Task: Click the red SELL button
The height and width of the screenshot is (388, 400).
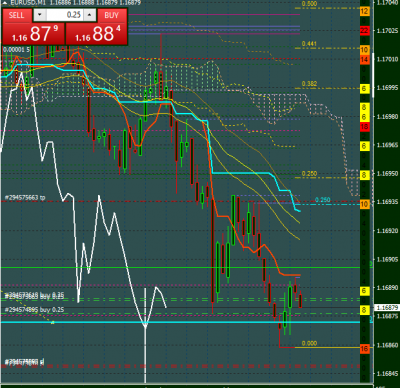Action: (17, 15)
